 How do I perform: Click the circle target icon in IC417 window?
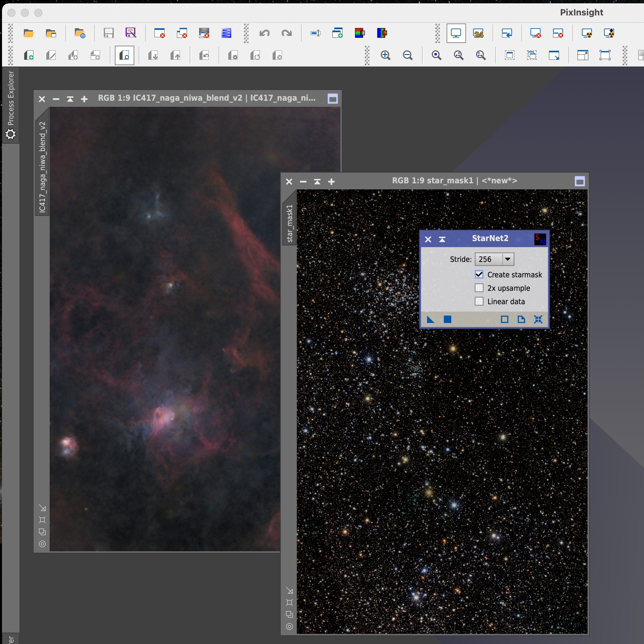[42, 544]
